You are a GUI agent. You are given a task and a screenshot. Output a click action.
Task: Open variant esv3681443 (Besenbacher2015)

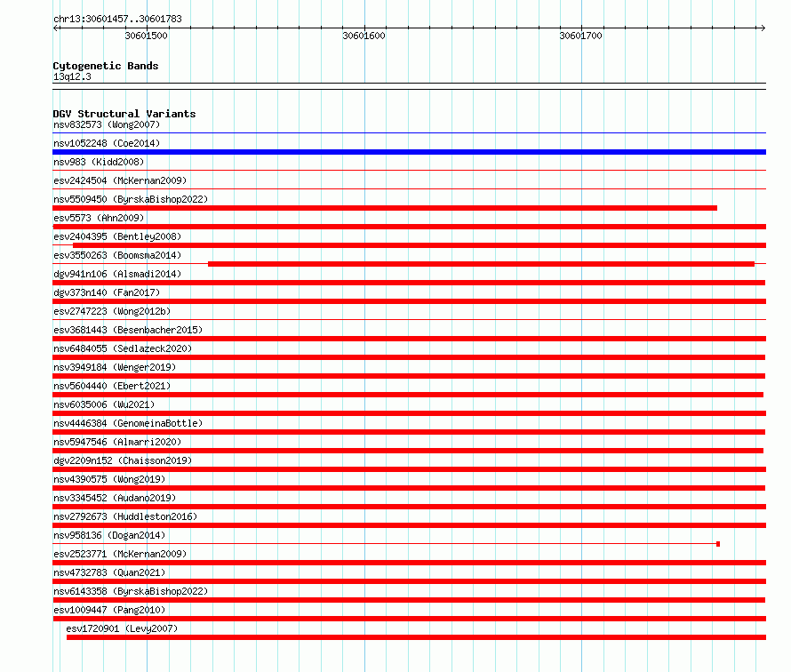[128, 330]
